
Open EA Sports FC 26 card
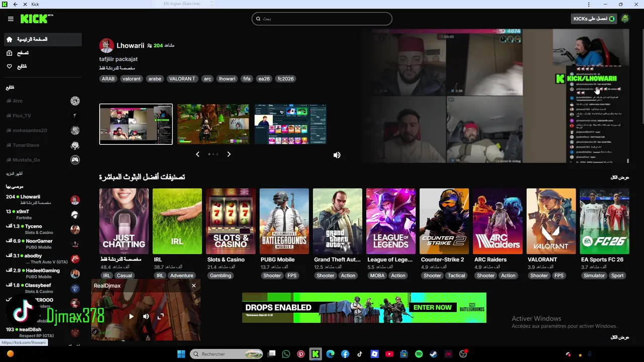(x=605, y=221)
